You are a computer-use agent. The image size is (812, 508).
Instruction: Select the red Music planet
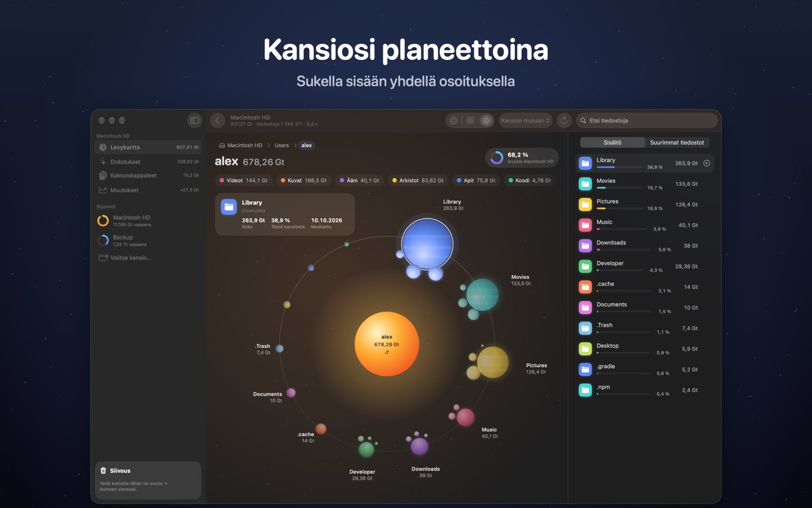pos(465,417)
